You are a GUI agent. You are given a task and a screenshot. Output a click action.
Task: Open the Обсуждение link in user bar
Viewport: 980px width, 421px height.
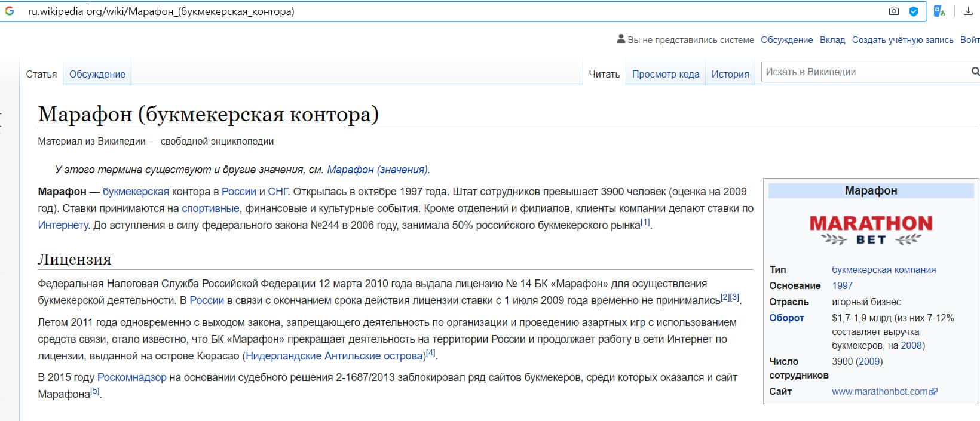[x=786, y=40]
